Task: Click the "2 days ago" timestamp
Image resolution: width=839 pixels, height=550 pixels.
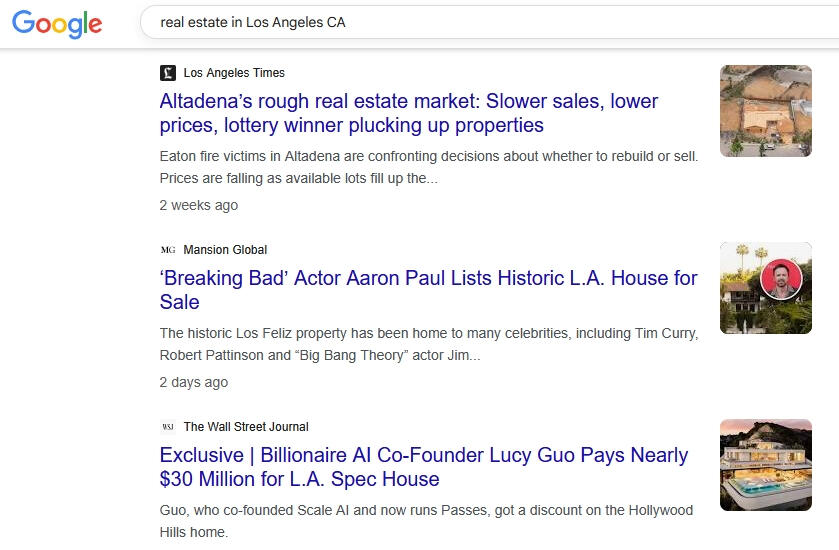Action: [x=193, y=382]
